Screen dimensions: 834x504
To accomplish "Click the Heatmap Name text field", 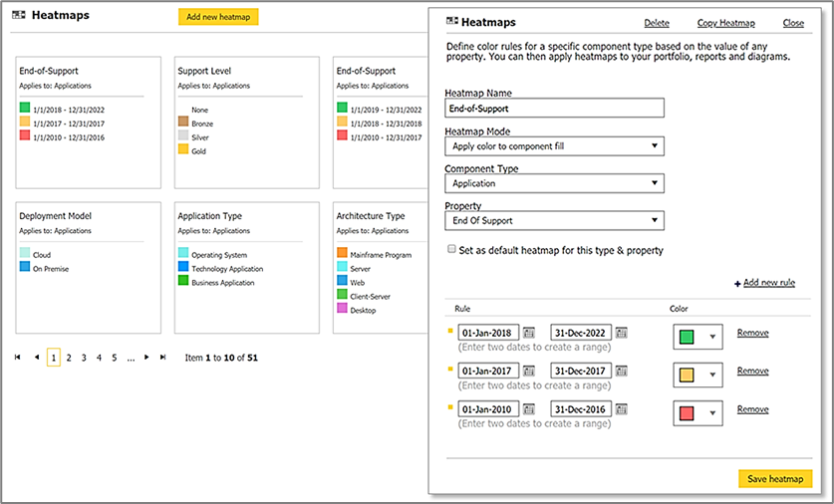I will pos(554,109).
